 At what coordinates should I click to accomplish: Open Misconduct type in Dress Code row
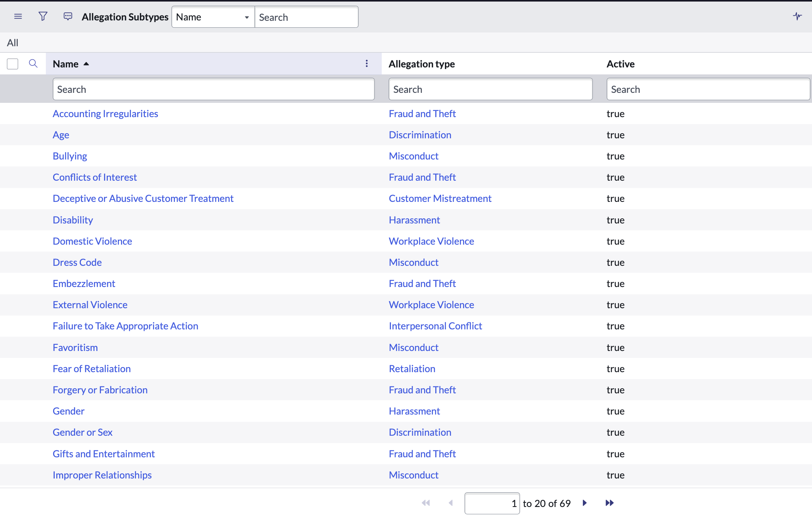coord(414,262)
